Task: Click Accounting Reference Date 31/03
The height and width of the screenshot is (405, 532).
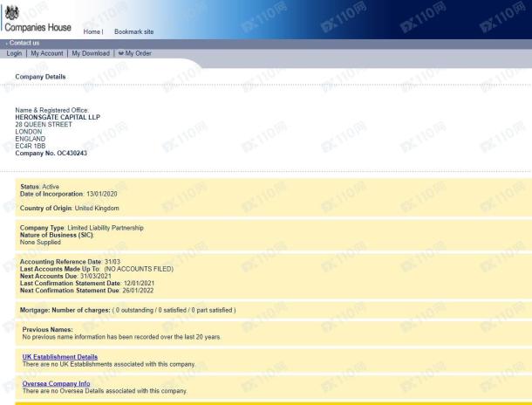Action: (x=71, y=262)
